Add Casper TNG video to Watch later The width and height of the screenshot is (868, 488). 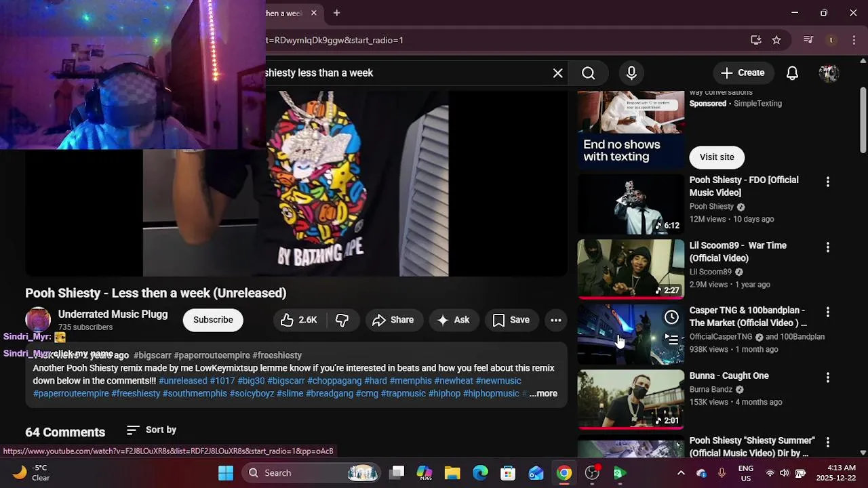tap(671, 317)
